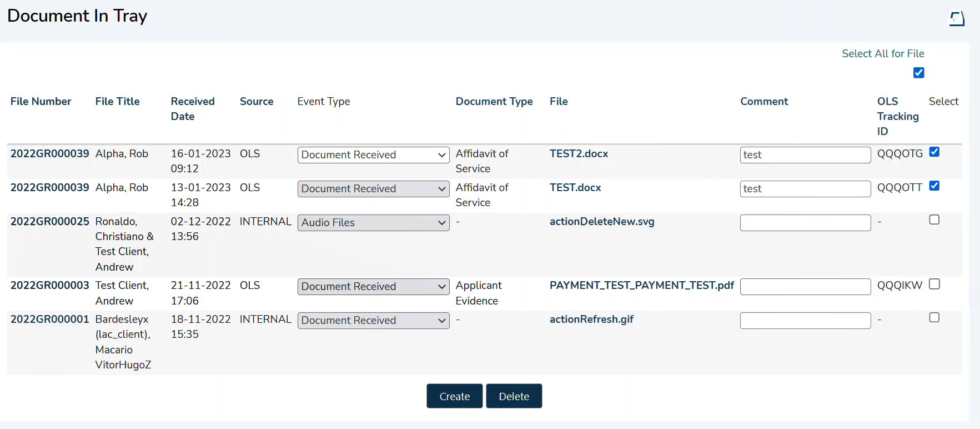This screenshot has height=429, width=980.
Task: Open the actionDeleteNew.svg file link
Action: pos(602,222)
